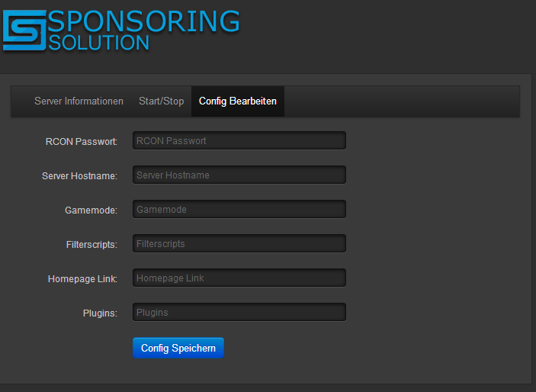536x392 pixels.
Task: Select the Gamemode input field
Action: 239,209
